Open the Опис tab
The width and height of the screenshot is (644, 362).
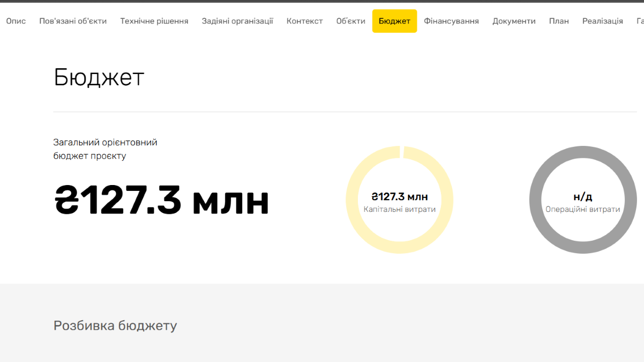pyautogui.click(x=16, y=21)
